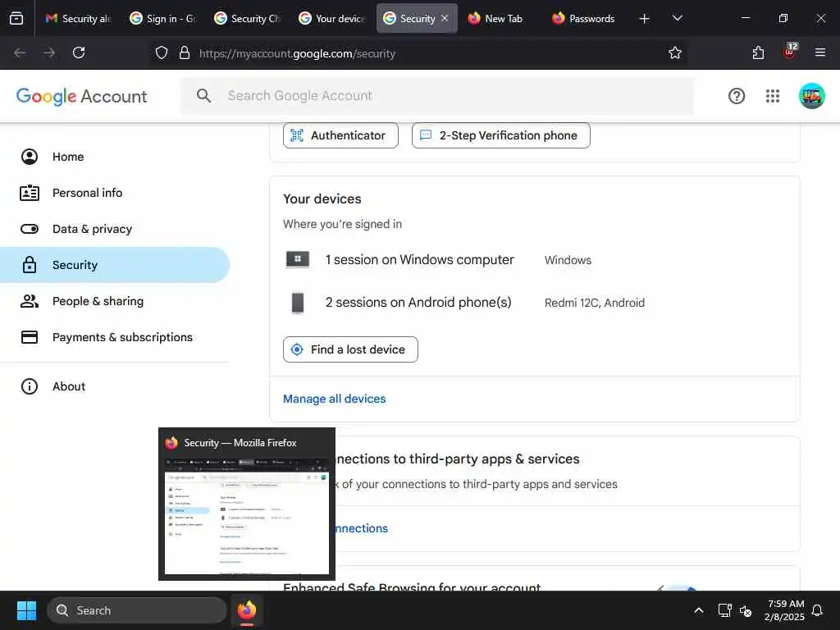
Task: Go forward with the browser forward arrow
Action: (x=49, y=53)
